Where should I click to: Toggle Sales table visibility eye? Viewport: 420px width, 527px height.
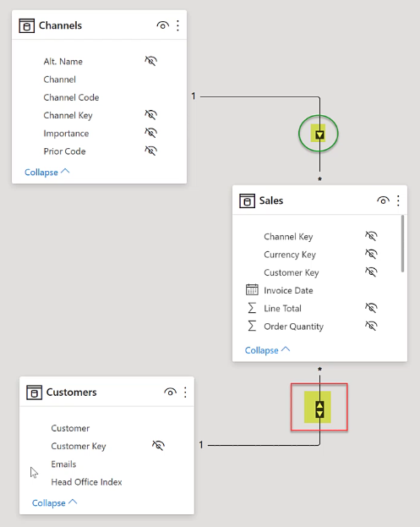click(383, 200)
